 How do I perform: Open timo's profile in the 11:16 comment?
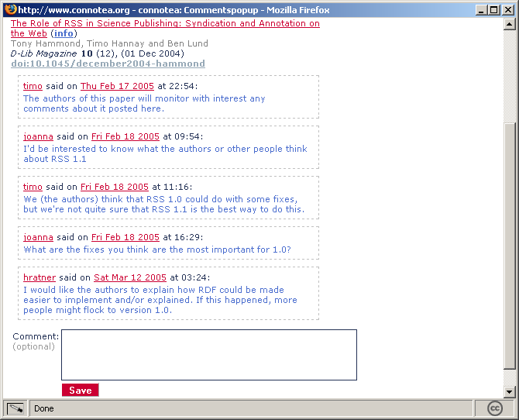pos(33,187)
